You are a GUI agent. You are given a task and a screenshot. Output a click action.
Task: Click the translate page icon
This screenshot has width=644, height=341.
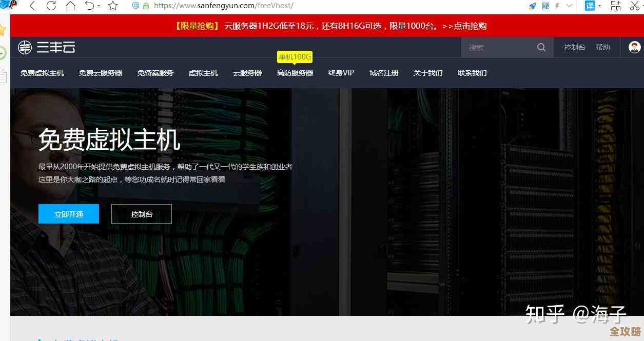click(x=590, y=6)
